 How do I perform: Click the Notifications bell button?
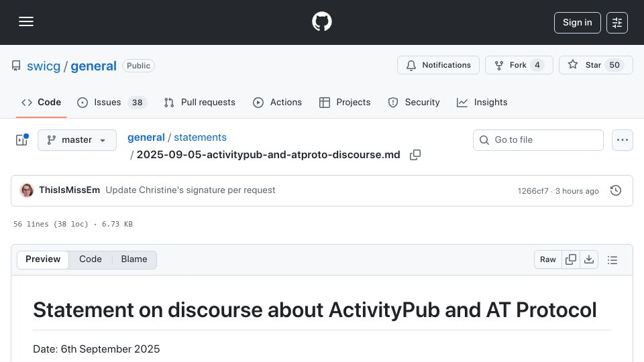tap(438, 65)
